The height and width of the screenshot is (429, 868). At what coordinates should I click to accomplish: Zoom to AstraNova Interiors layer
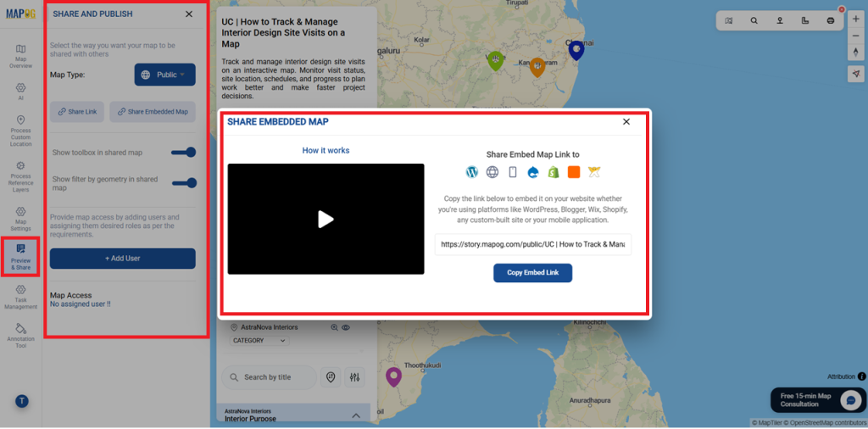[x=334, y=327]
